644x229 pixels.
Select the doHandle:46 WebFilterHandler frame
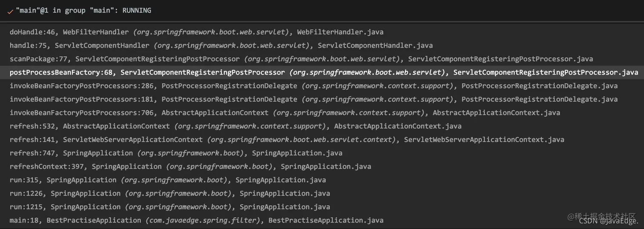[322, 32]
